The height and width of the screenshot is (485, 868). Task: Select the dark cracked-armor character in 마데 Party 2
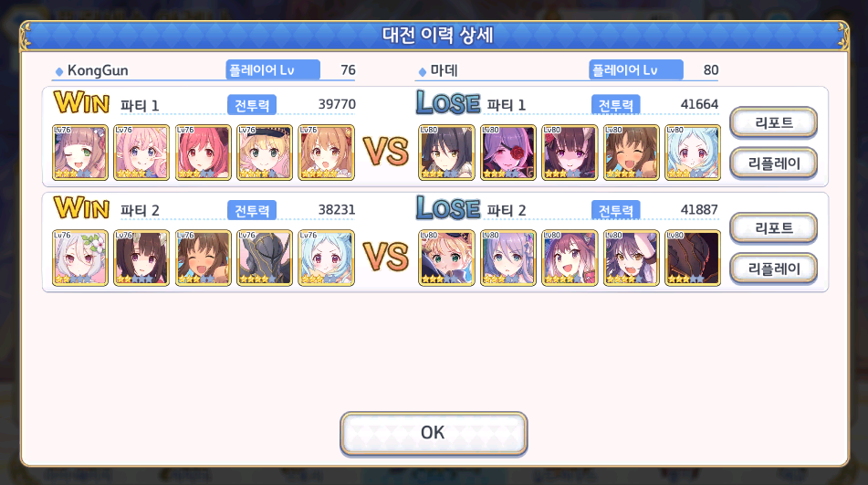click(693, 258)
